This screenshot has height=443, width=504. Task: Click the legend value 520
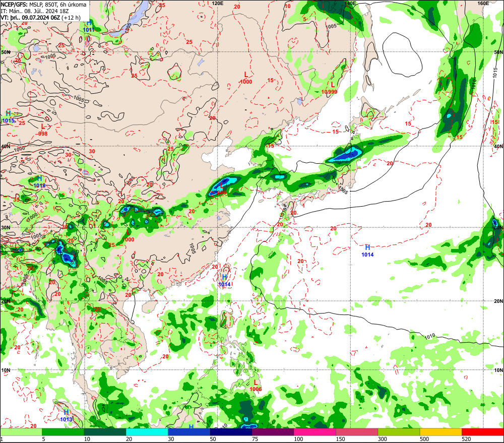click(466, 439)
